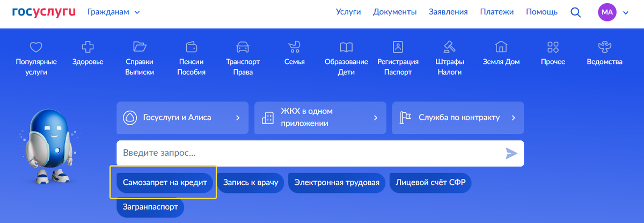This screenshot has height=223, width=644.
Task: Click the Алиса circle icon
Action: pos(130,117)
